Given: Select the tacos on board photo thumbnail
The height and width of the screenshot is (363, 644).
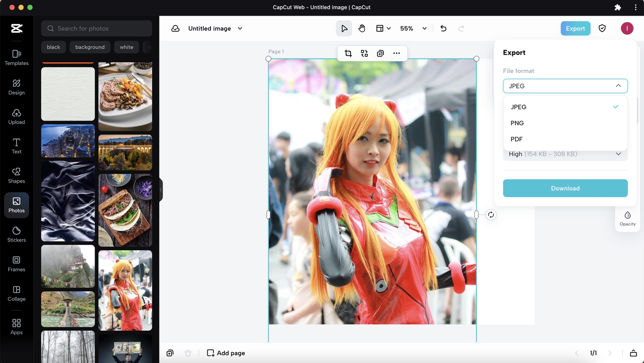Looking at the screenshot, I should point(125,210).
